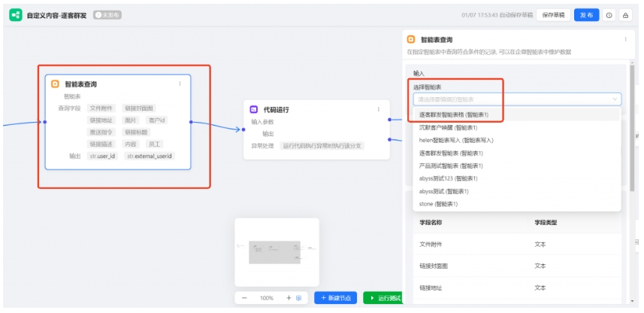The width and height of the screenshot is (644, 313).
Task: Click the 链接描述 tag in query node
Action: (x=101, y=144)
